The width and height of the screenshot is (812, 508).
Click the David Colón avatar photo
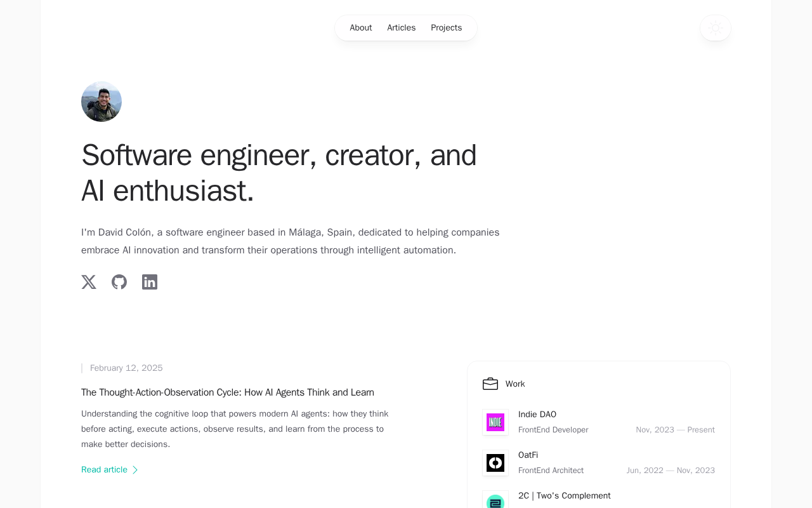[101, 102]
